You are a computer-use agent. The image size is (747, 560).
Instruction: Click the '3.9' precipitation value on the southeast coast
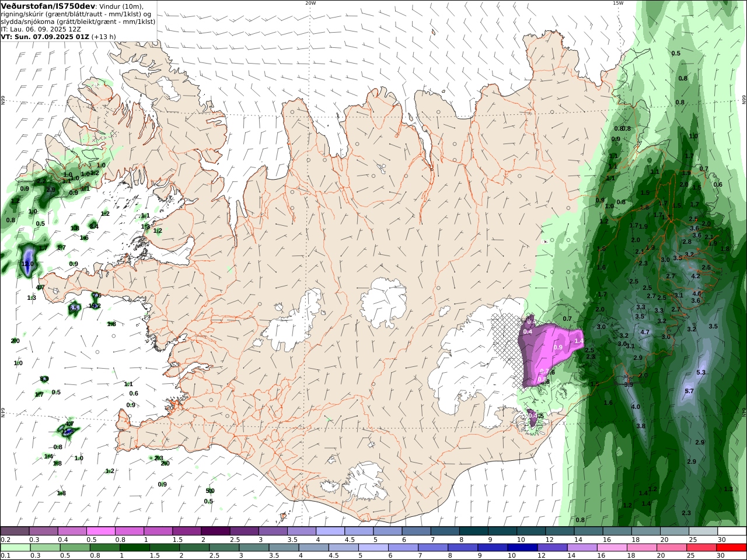(629, 384)
